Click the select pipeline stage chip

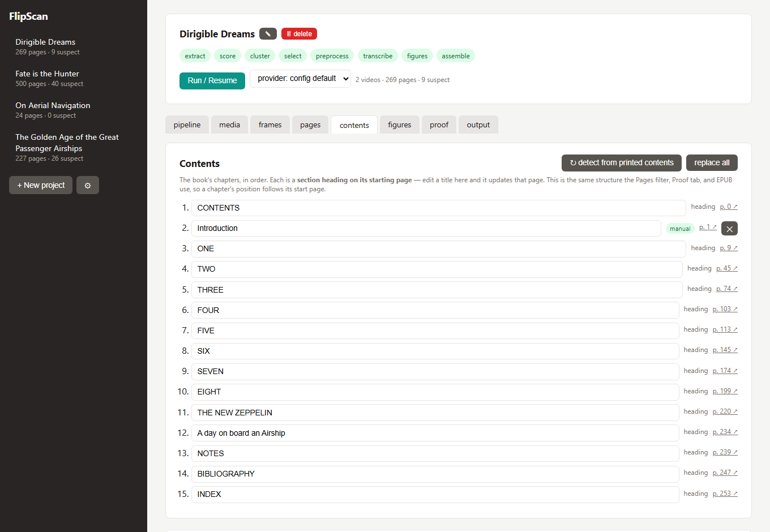293,56
